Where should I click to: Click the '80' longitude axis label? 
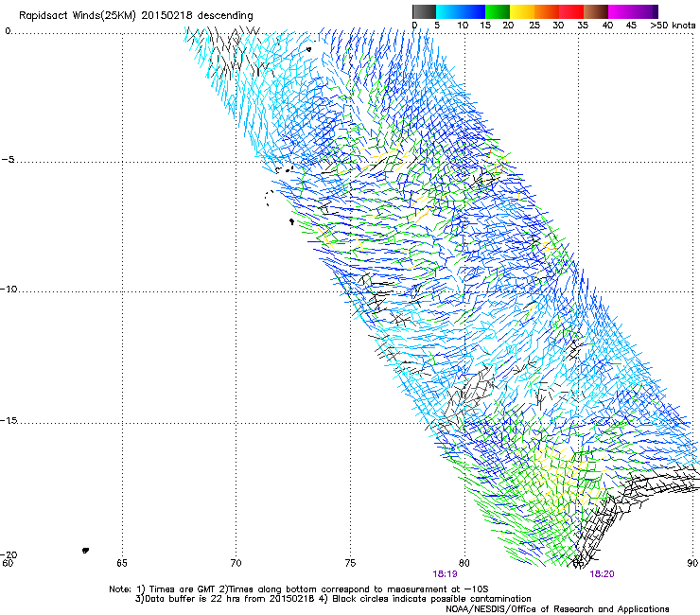tap(464, 563)
